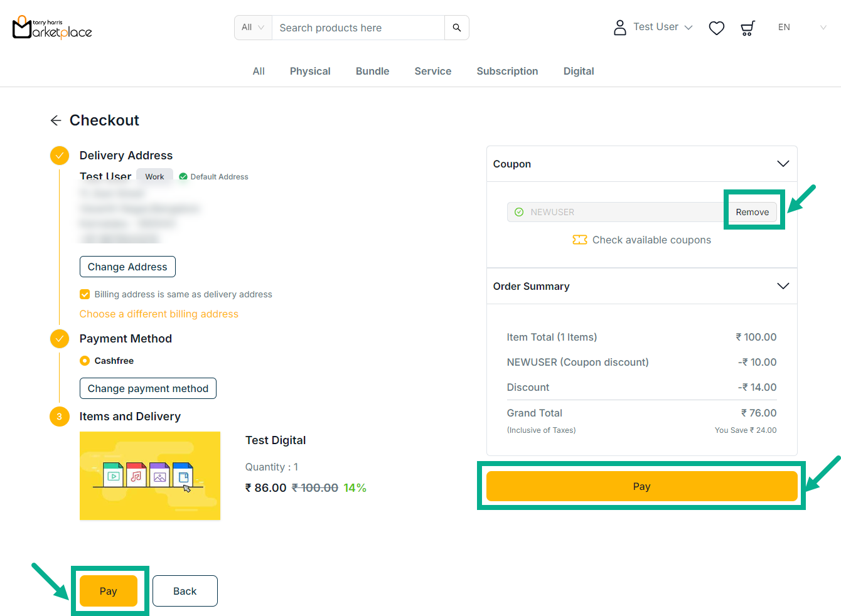Click the search products input field
This screenshot has height=616, width=841.
[358, 28]
